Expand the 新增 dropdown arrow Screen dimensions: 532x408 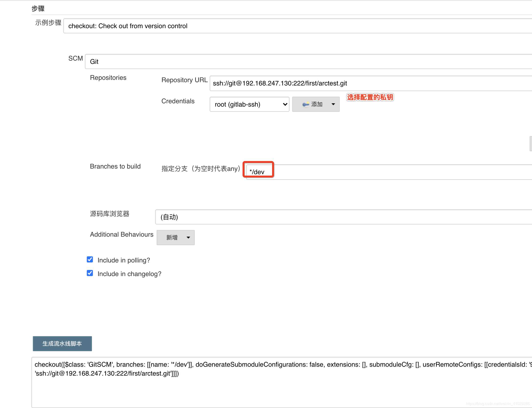click(188, 238)
